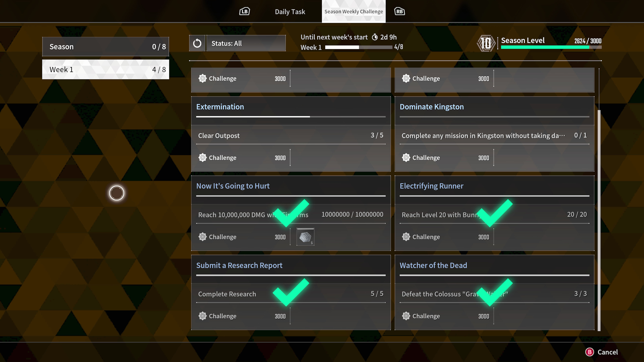Click the LB navigation icon
Image resolution: width=644 pixels, height=362 pixels.
pos(244,11)
